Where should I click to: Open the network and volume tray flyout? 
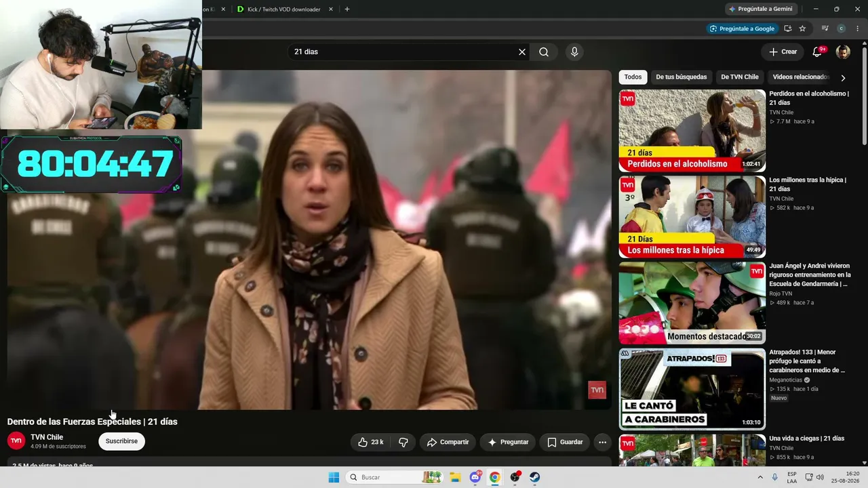click(814, 477)
